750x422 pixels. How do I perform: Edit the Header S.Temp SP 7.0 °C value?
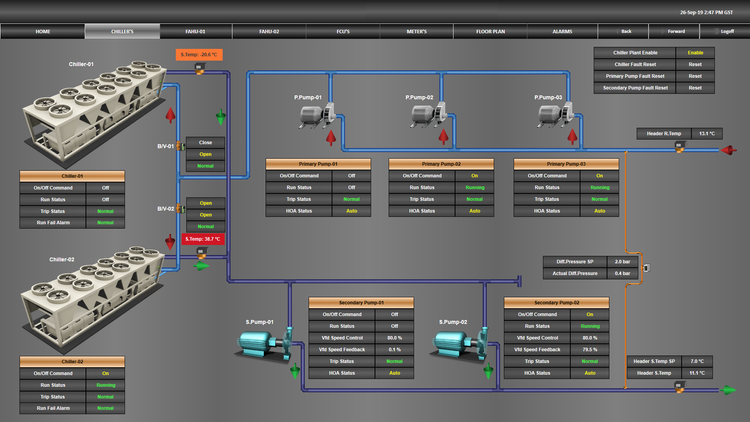[697, 361]
